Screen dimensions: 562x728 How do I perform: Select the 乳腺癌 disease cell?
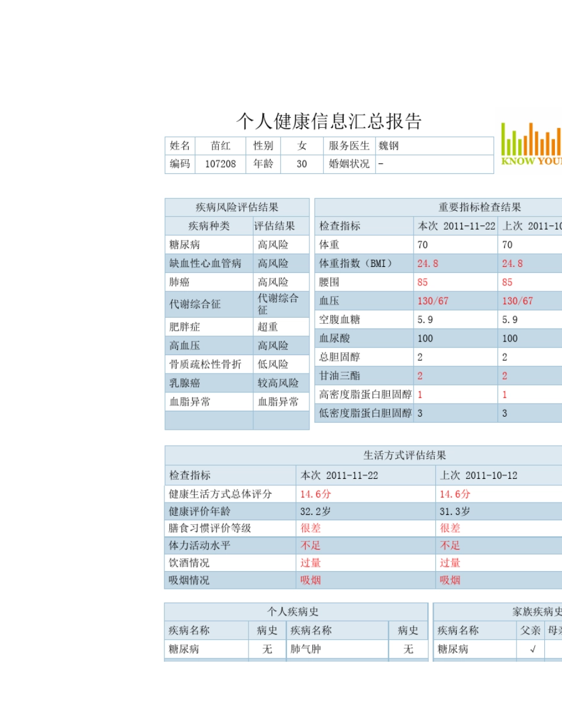[x=209, y=383]
